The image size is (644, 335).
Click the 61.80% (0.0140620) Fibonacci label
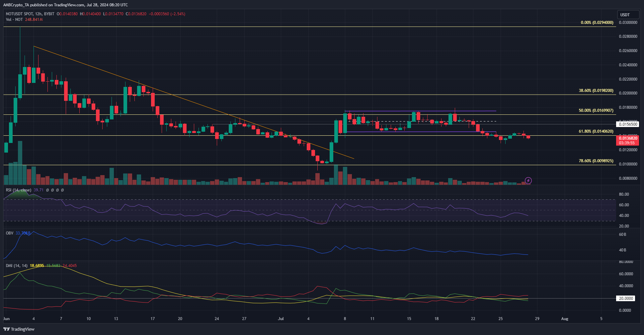click(596, 131)
